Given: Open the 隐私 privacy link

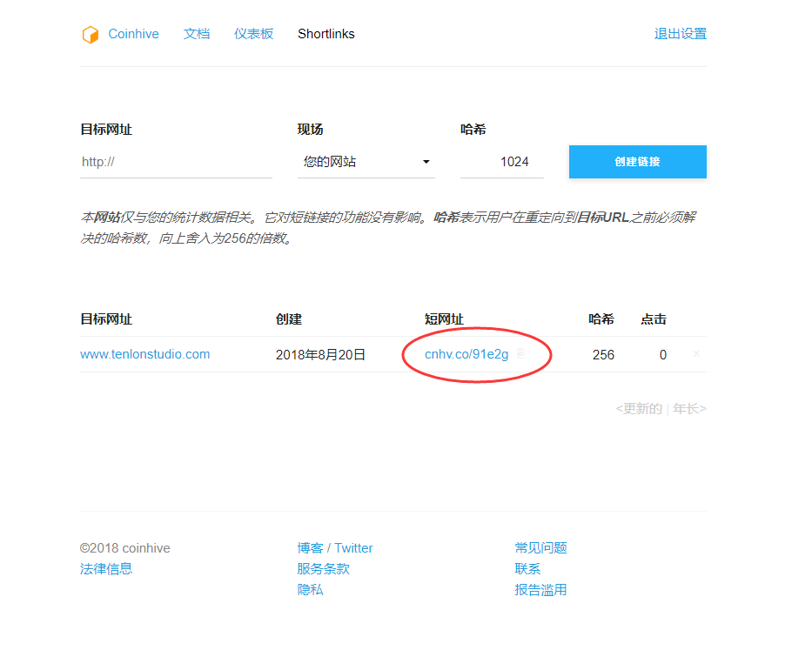Looking at the screenshot, I should pos(309,589).
